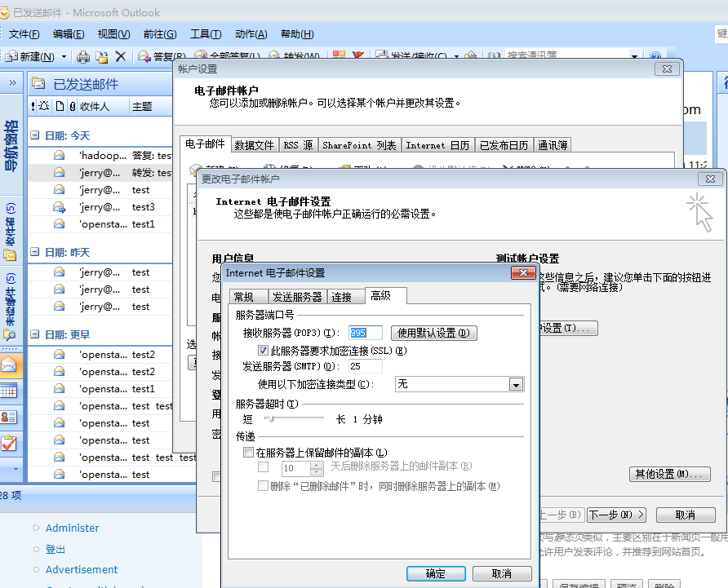Expand the Administer triangle in sidebar
This screenshot has height=588, width=728.
(x=36, y=528)
